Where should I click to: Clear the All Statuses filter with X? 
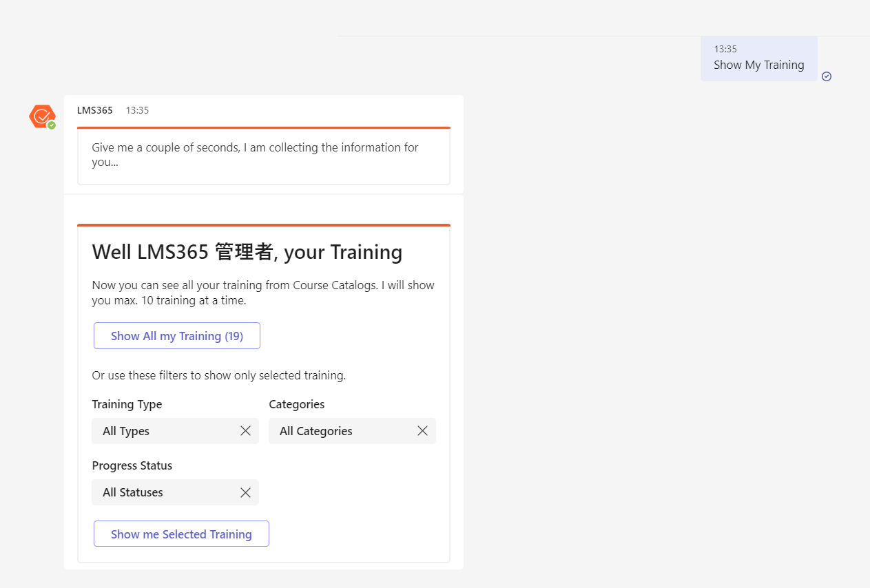(245, 492)
